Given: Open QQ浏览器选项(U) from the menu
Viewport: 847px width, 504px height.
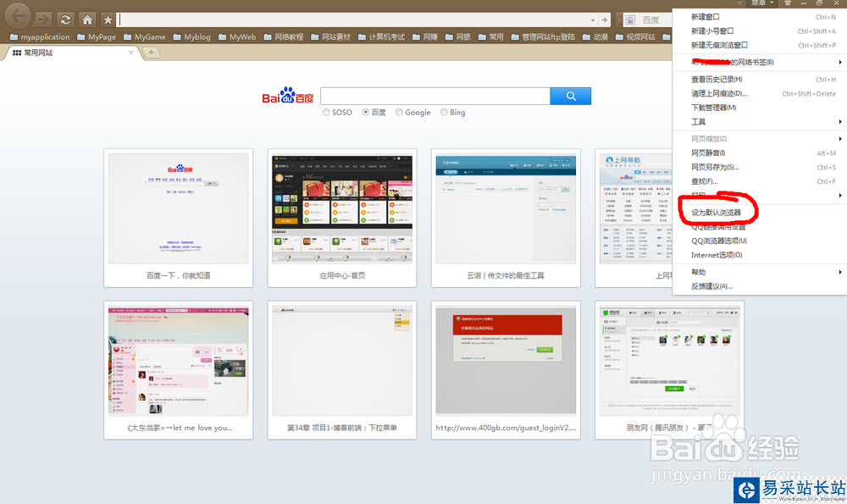Looking at the screenshot, I should [760, 241].
